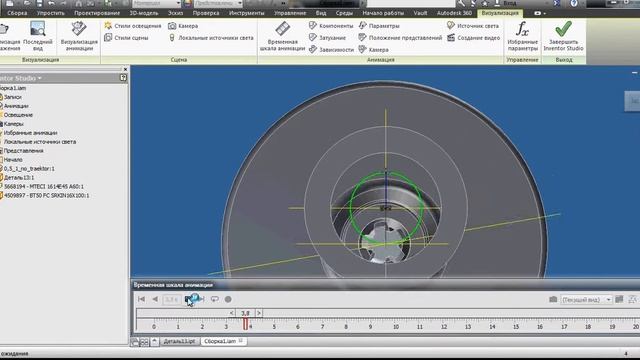This screenshot has width=640, height=360.
Task: Open Стили сцены scene styles
Action: point(127,38)
